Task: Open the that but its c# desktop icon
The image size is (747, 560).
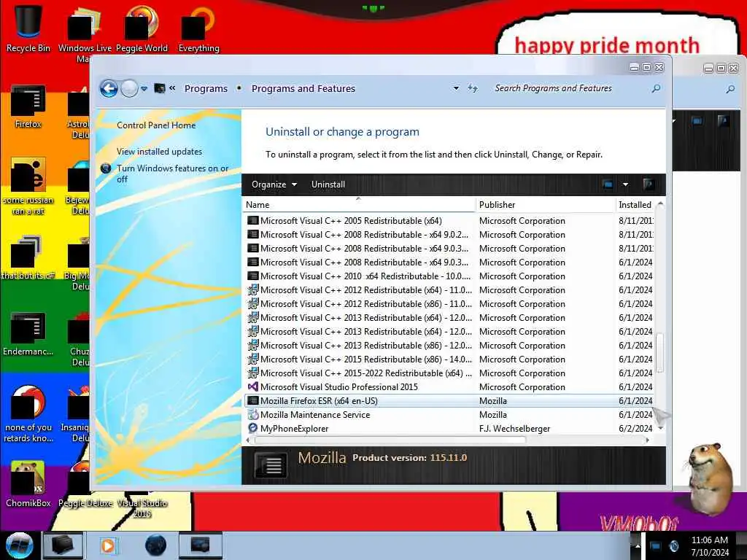Action: (28, 257)
